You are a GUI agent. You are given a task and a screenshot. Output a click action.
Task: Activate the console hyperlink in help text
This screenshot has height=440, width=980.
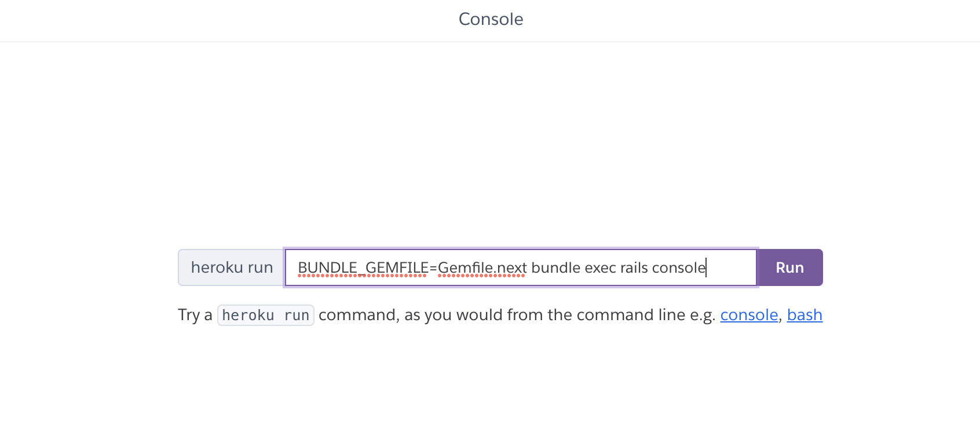749,315
